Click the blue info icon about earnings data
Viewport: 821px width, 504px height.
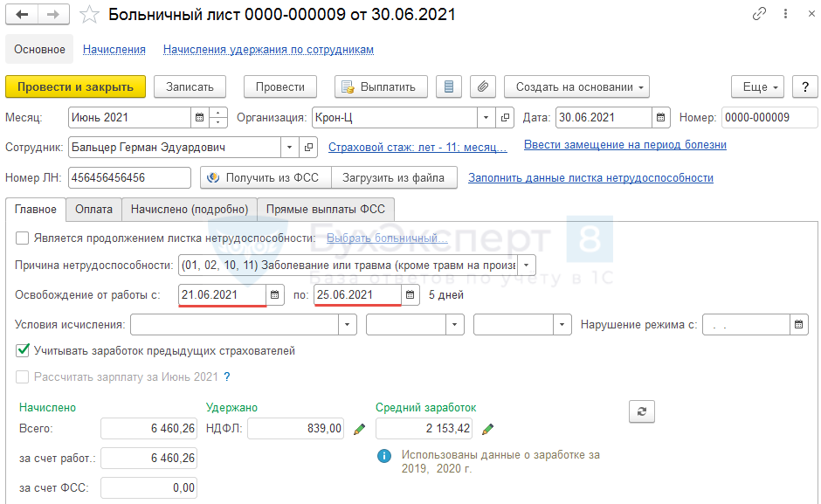[383, 456]
